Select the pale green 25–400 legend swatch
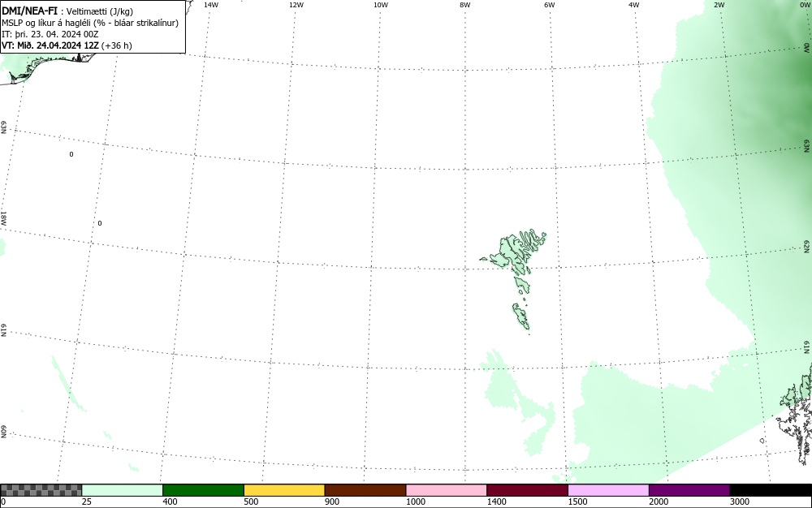The image size is (812, 508). [x=123, y=490]
